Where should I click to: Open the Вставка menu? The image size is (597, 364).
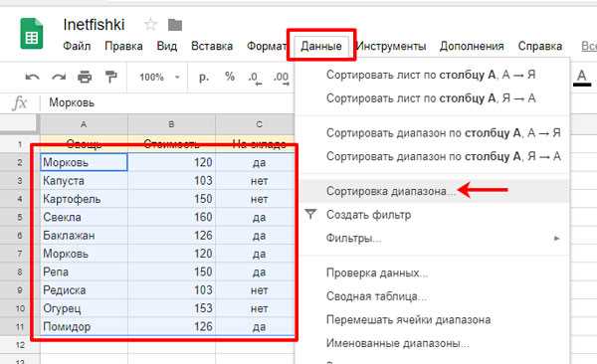pyautogui.click(x=212, y=46)
